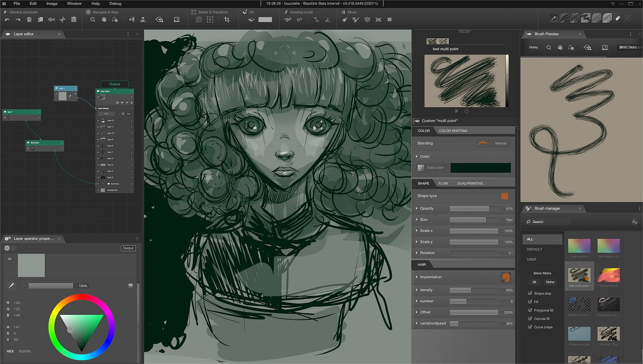This screenshot has width=643, height=364.
Task: Click the Undo arrow in General shortcuts
Action: [x=7, y=20]
